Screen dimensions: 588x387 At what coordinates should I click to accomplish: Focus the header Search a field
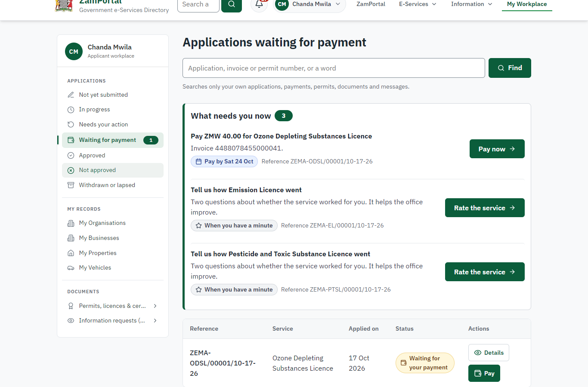[198, 4]
